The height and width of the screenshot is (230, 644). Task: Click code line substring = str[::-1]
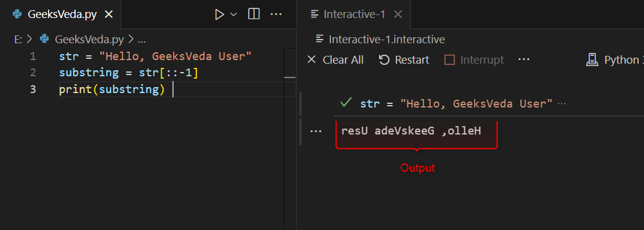tap(129, 73)
